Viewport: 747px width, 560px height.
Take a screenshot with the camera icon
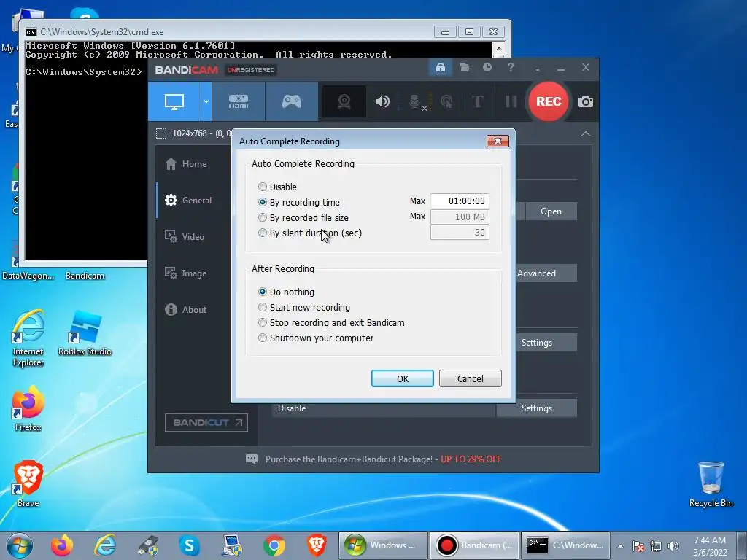tap(586, 101)
